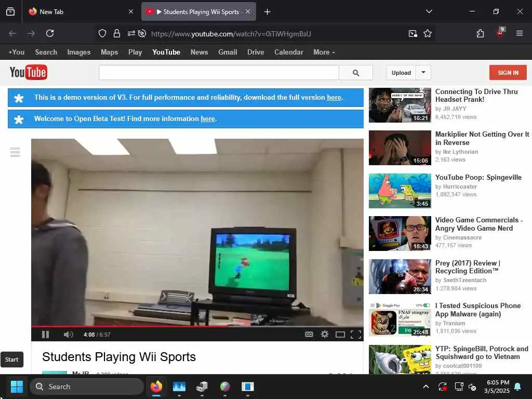Click the magnifier search button
The width and height of the screenshot is (532, 399).
[355, 73]
